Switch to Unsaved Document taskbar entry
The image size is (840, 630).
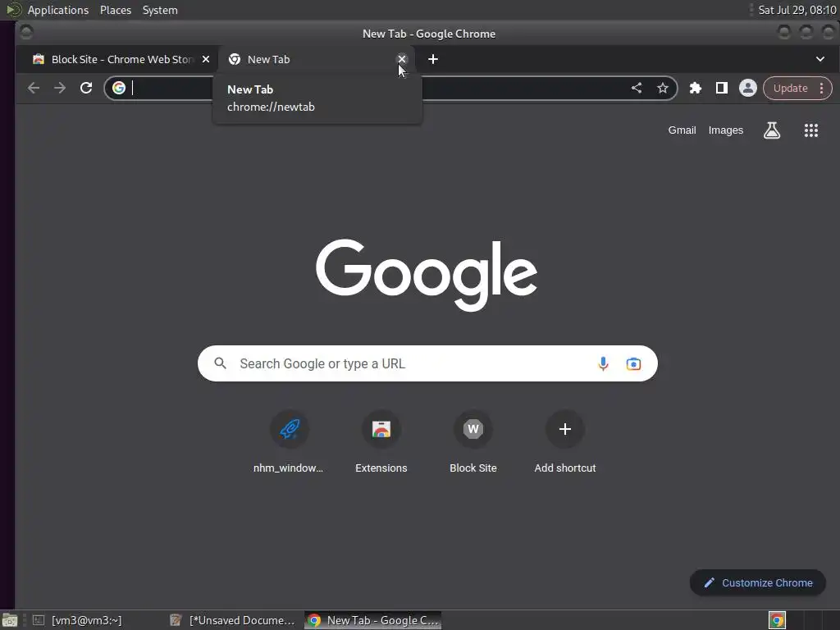pos(233,620)
